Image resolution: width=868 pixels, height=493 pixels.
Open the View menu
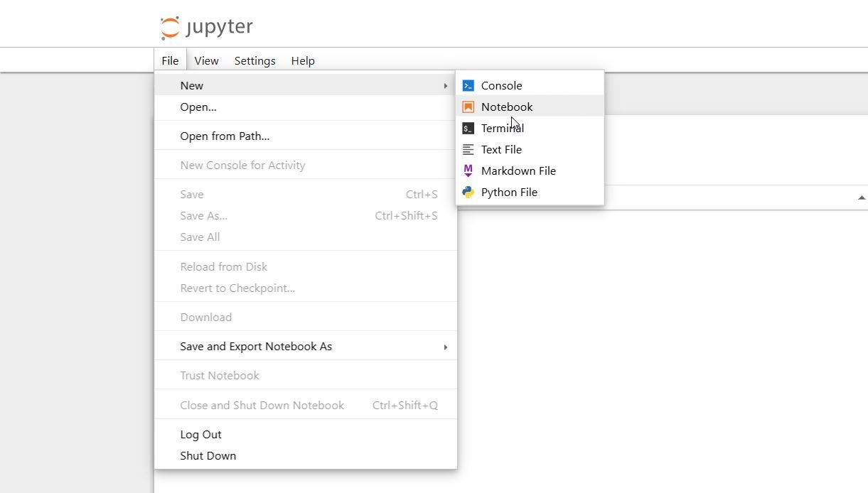[206, 60]
